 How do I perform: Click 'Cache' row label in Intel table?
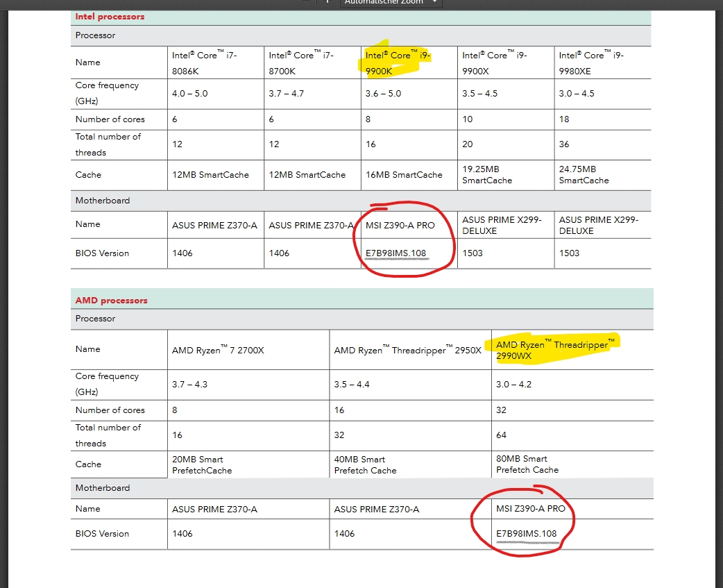[x=88, y=175]
